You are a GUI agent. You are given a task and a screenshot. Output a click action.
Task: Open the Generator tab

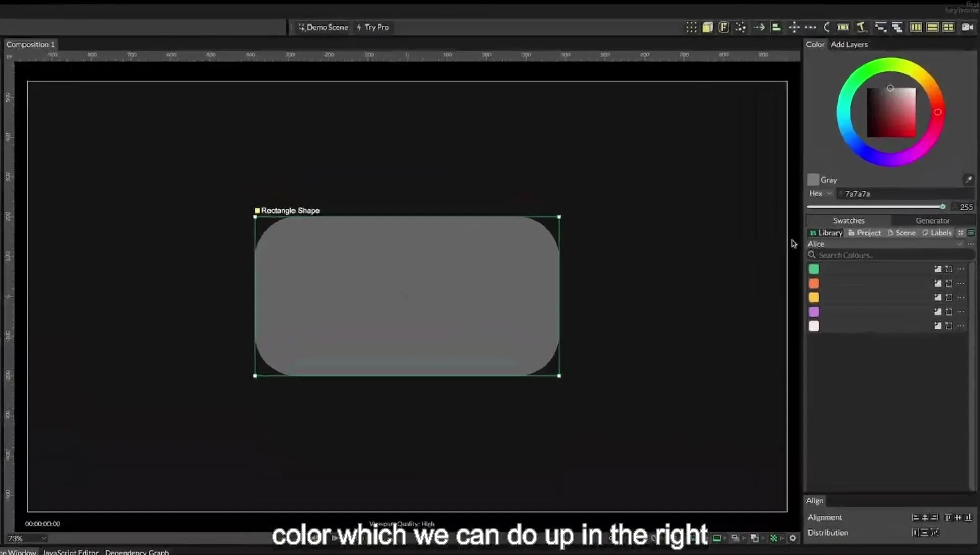933,221
